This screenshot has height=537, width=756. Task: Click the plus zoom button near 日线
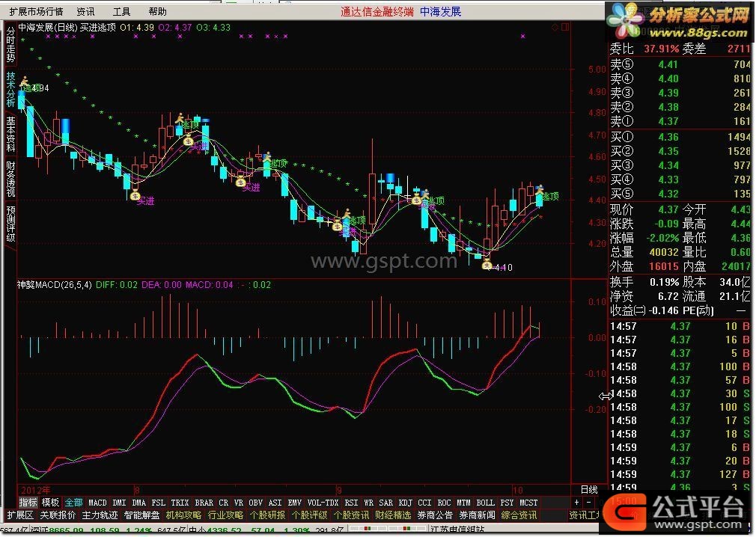(x=576, y=503)
